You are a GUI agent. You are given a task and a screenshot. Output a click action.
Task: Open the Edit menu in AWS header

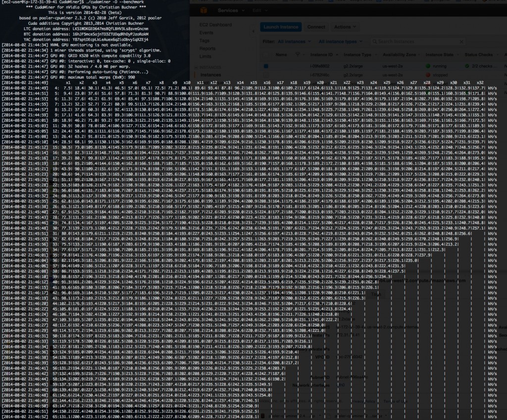pyautogui.click(x=259, y=10)
